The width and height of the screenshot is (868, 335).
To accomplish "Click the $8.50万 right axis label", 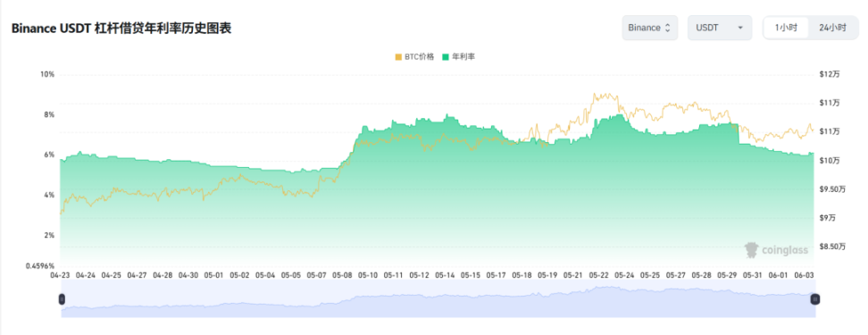I will pos(833,247).
